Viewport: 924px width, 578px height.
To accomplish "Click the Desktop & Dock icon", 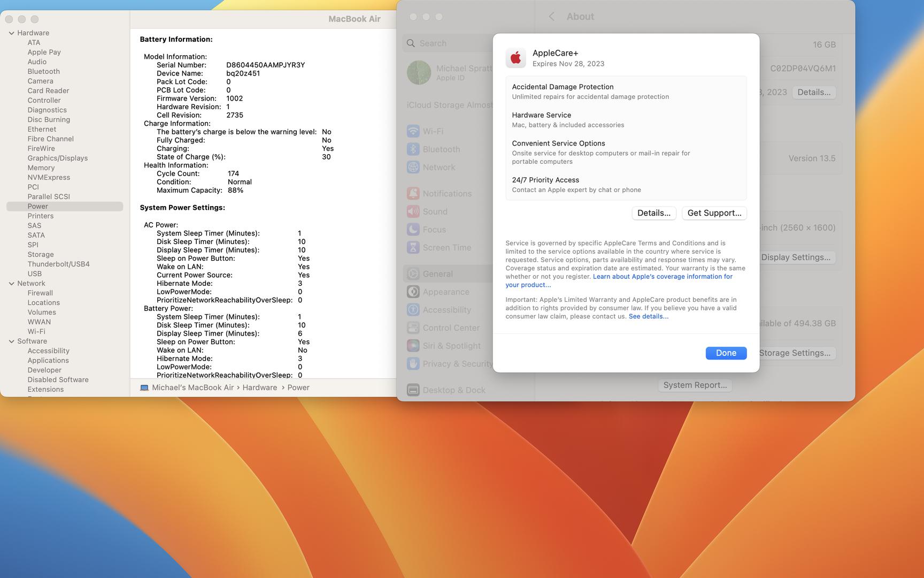I will pyautogui.click(x=413, y=390).
